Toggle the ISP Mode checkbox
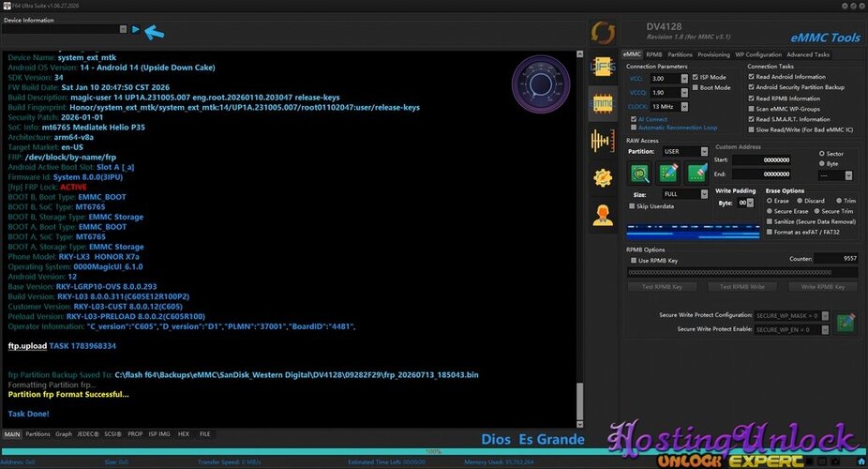This screenshot has height=469, width=868. (696, 78)
